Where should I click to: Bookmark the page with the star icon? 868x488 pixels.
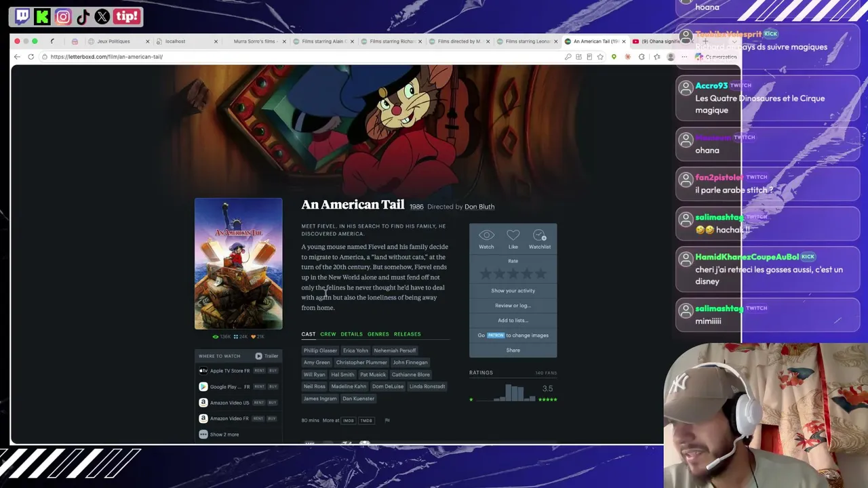(x=600, y=57)
